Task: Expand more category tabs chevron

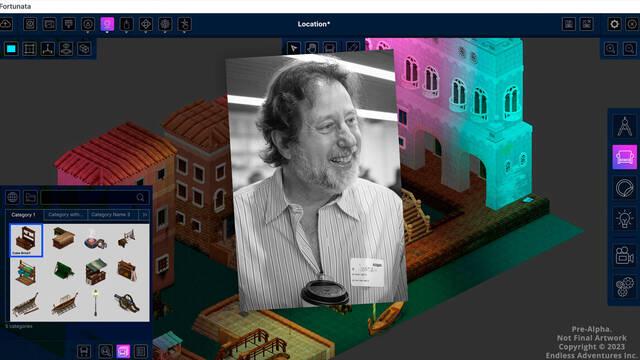Action: pyautogui.click(x=144, y=215)
